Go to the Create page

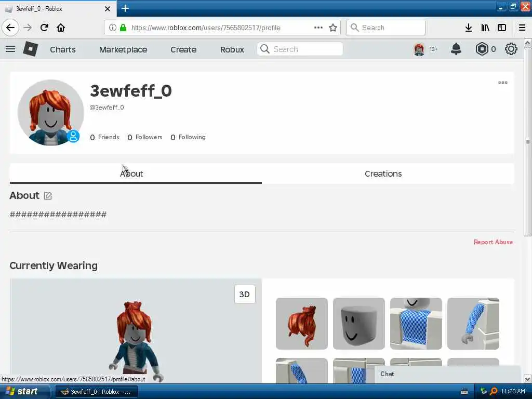[x=183, y=49]
